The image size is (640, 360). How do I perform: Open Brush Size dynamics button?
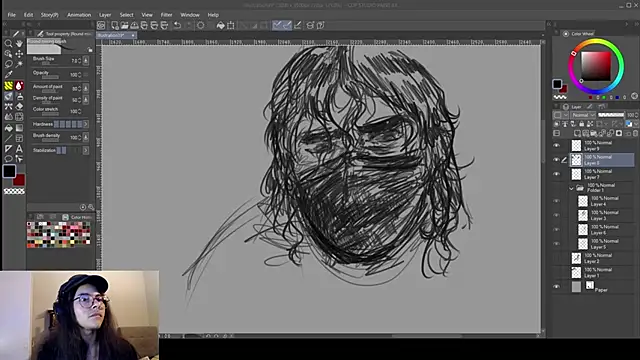click(86, 61)
